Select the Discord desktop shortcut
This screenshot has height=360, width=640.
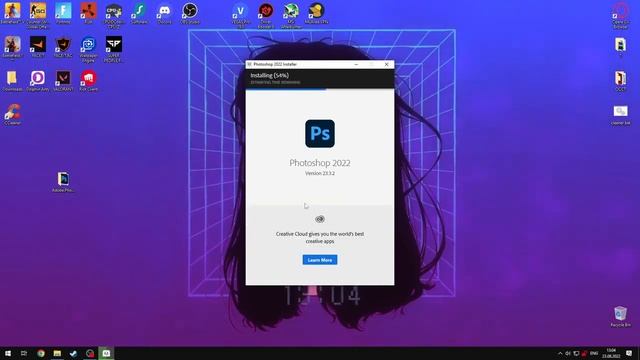pyautogui.click(x=164, y=13)
